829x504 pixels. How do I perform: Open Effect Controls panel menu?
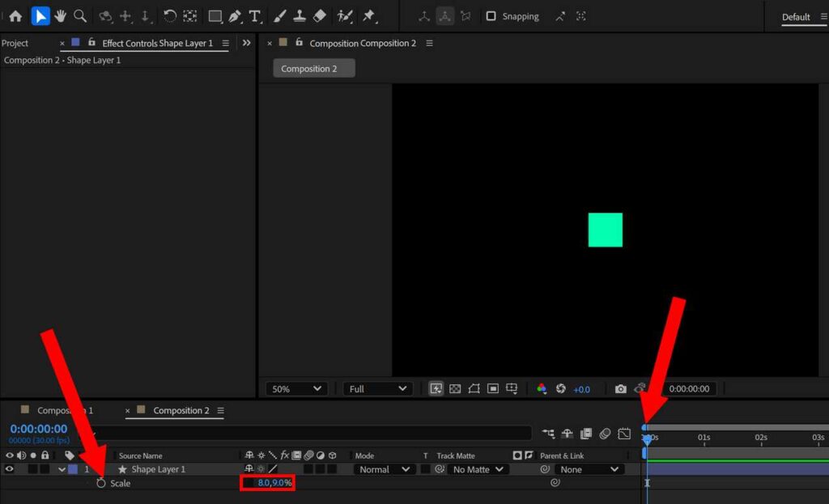[x=225, y=43]
